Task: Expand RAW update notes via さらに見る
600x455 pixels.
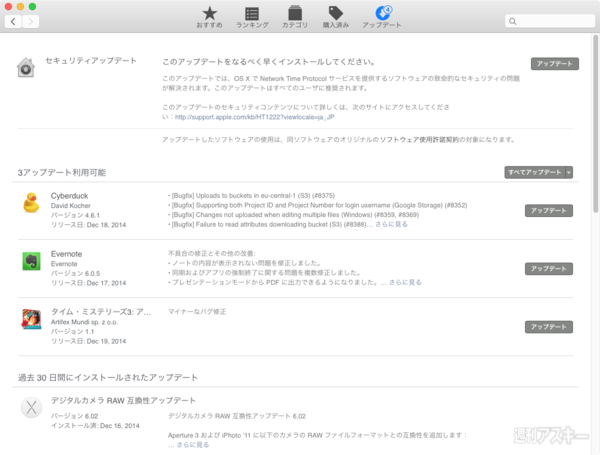Action: click(193, 445)
